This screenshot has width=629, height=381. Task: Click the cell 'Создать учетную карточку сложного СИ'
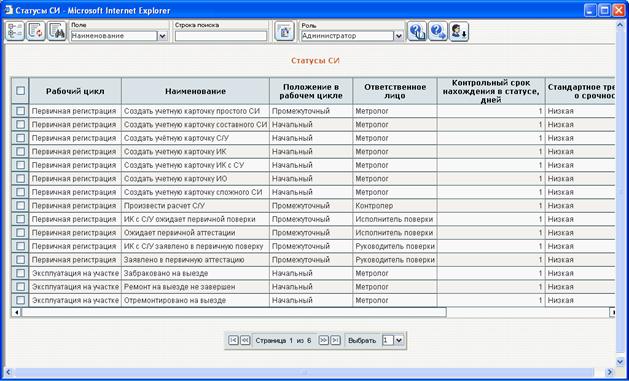pos(195,192)
